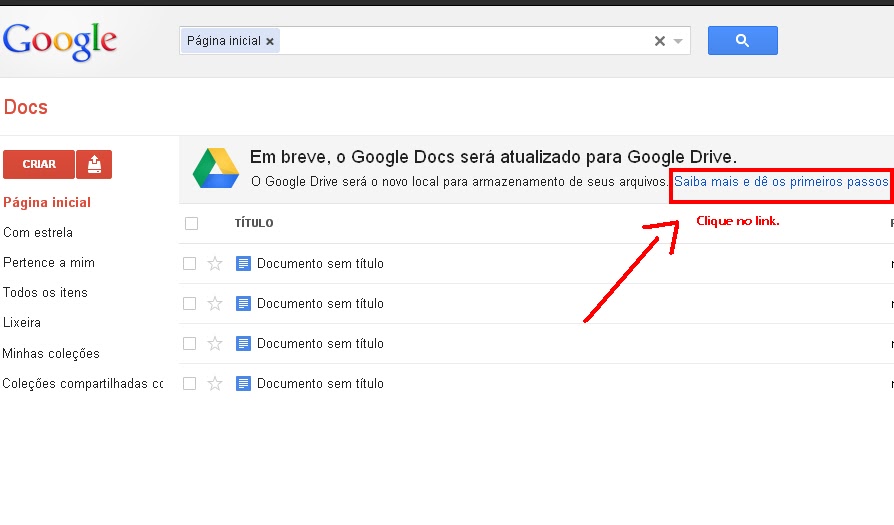
Task: Open Saiba mais e dê os primeiros passos link
Action: point(781,182)
